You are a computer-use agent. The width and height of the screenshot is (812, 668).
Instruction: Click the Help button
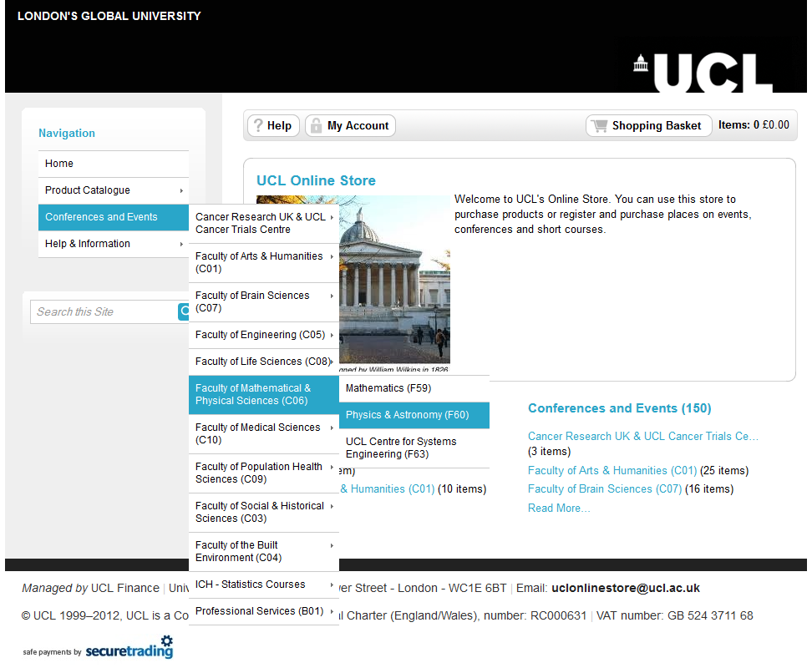(273, 126)
